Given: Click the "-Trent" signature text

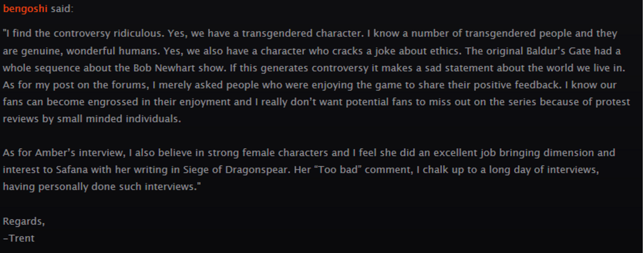Looking at the screenshot, I should click(19, 238).
